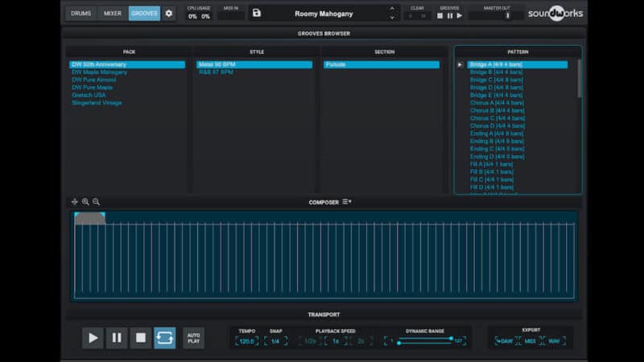The image size is (644, 362).
Task: Switch to the Mixer tab
Action: 113,14
